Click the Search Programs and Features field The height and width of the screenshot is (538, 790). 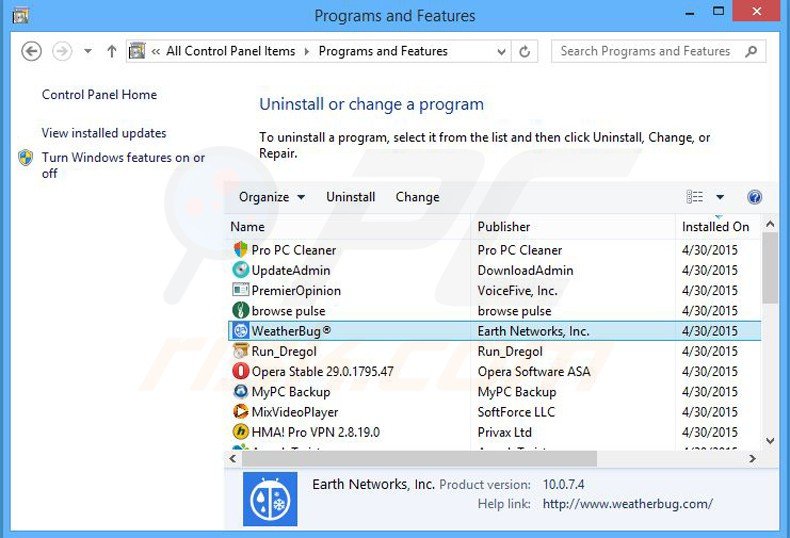[x=659, y=51]
